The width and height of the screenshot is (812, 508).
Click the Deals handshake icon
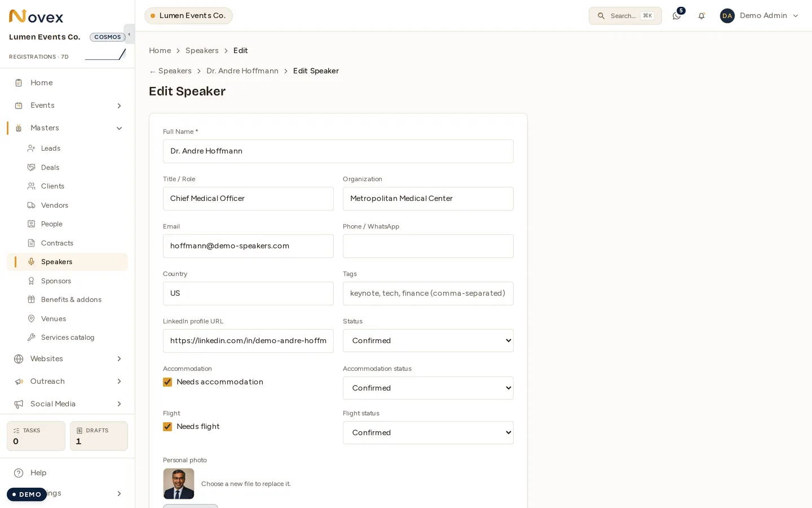[32, 168]
